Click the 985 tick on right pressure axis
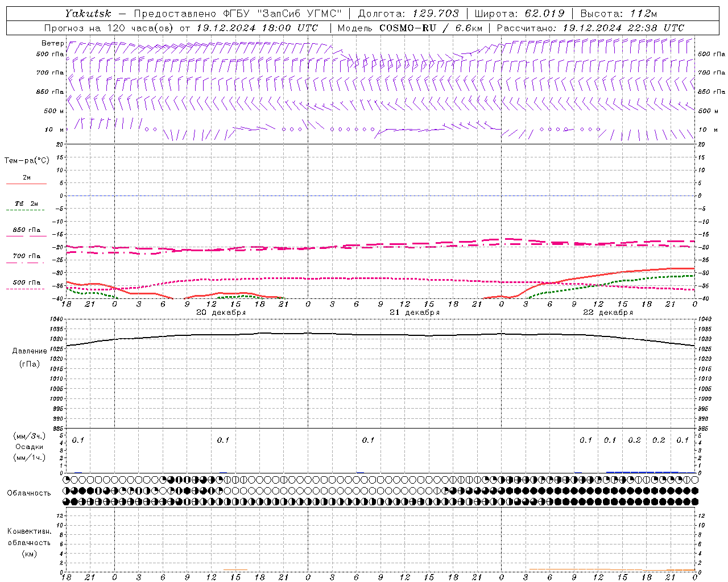This screenshot has width=728, height=582. click(x=704, y=429)
